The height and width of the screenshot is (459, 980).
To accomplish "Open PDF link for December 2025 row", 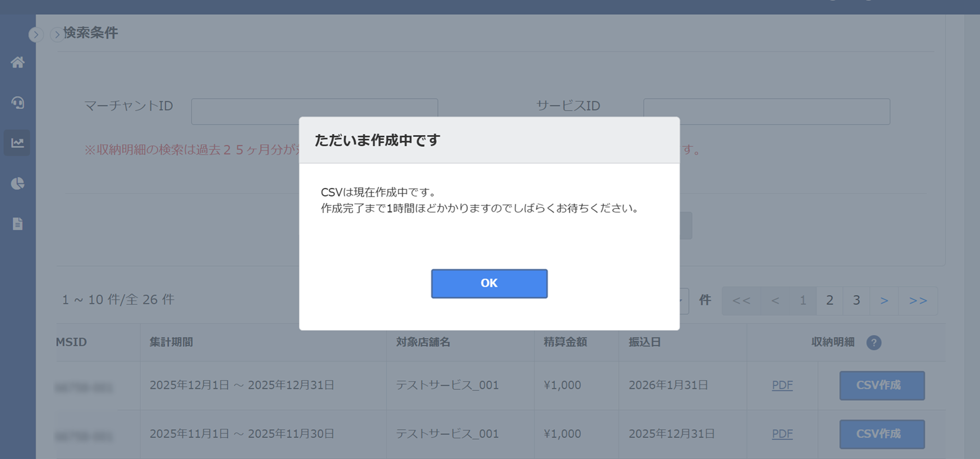I will [782, 385].
